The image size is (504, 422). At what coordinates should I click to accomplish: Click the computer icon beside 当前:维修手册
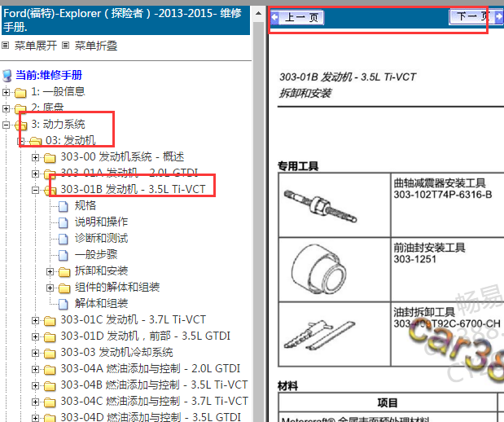7,76
